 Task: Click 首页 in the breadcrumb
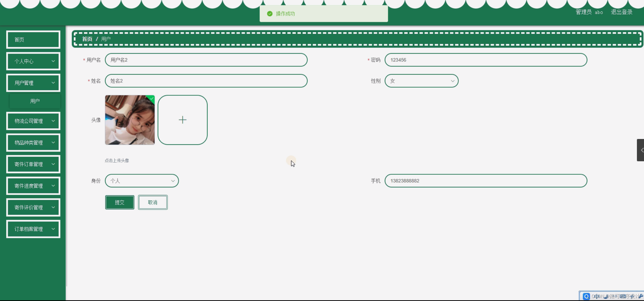[87, 39]
